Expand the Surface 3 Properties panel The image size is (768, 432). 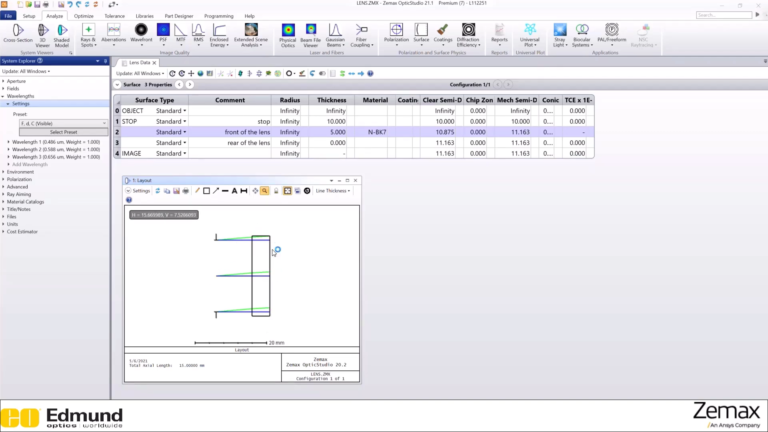117,85
